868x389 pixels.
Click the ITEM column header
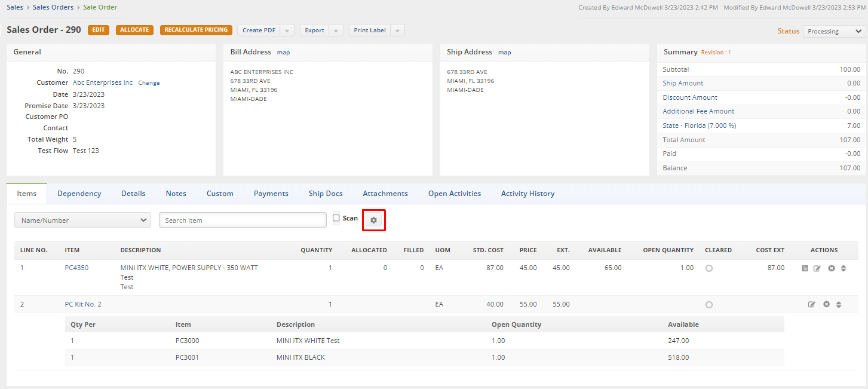point(72,250)
